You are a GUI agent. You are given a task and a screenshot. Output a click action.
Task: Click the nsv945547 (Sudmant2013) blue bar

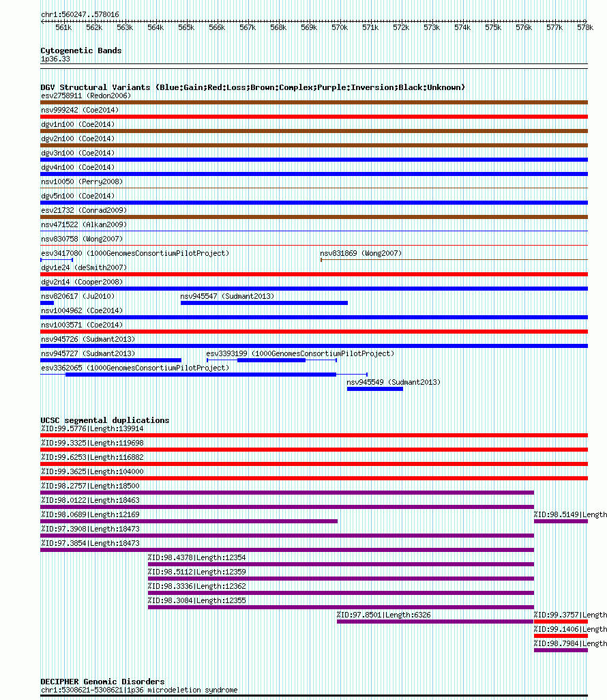tap(264, 303)
